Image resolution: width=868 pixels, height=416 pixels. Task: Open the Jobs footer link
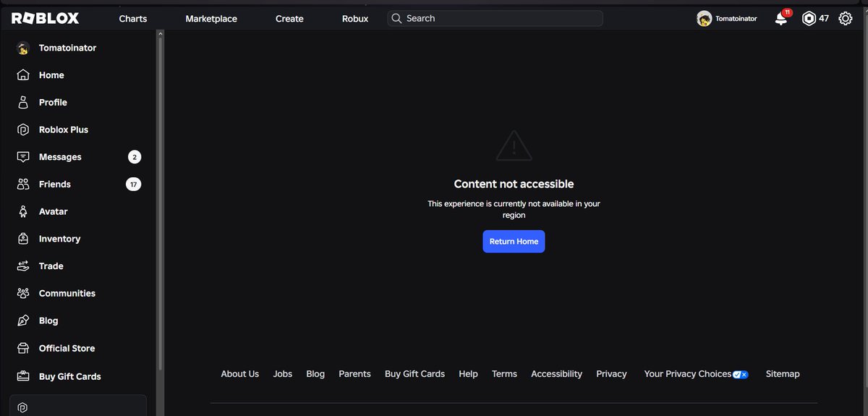pyautogui.click(x=283, y=374)
